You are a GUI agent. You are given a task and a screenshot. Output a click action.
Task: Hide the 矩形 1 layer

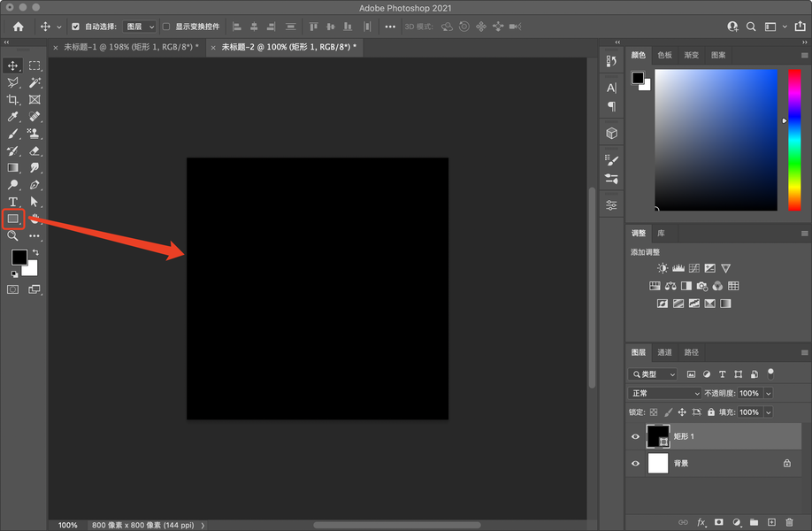click(x=635, y=436)
